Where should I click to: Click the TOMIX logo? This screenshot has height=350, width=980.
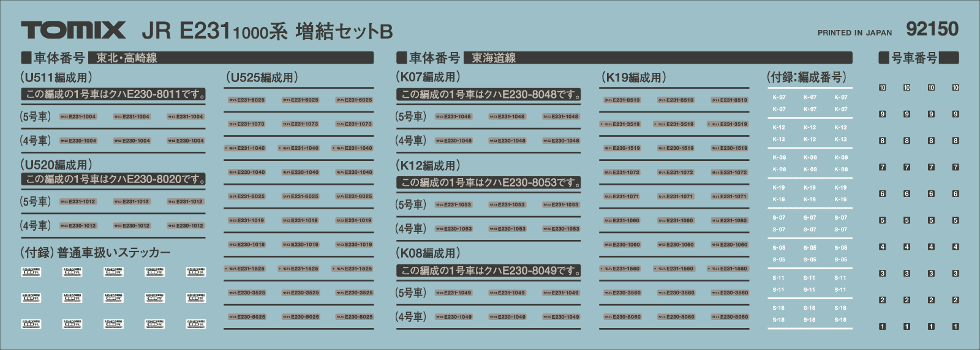coord(73,30)
